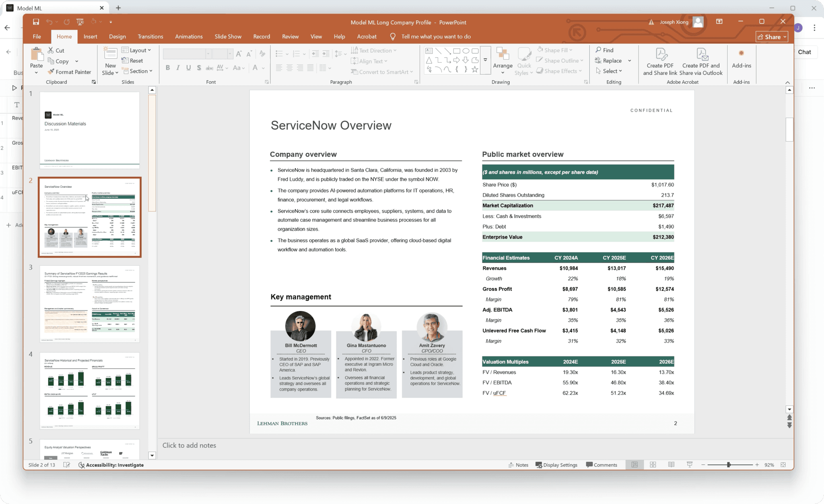Image resolution: width=824 pixels, height=504 pixels.
Task: Click the Share button
Action: click(x=772, y=37)
